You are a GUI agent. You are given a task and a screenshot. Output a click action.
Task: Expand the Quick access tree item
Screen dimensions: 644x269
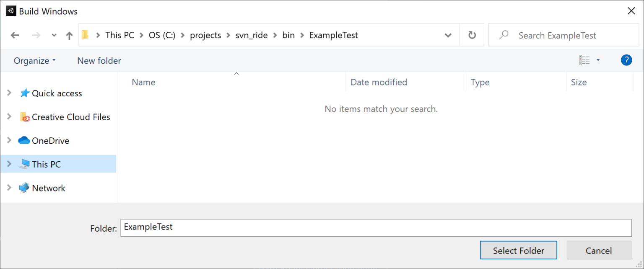click(9, 93)
